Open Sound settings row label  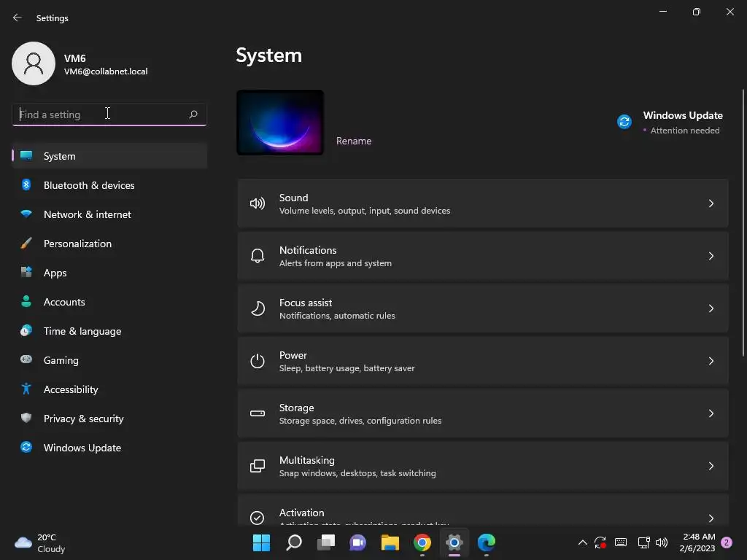click(x=293, y=198)
